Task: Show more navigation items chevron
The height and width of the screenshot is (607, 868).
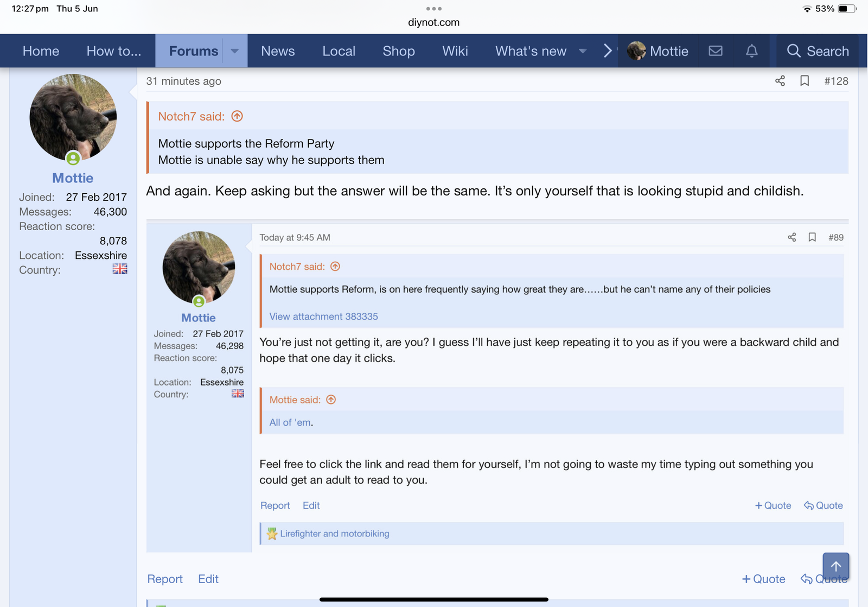Action: (608, 51)
